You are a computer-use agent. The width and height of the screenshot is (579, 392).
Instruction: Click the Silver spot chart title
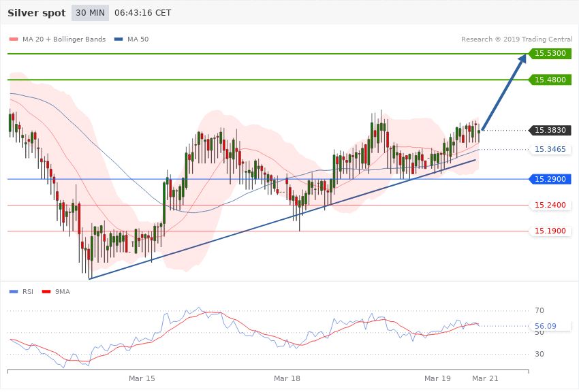tap(36, 13)
